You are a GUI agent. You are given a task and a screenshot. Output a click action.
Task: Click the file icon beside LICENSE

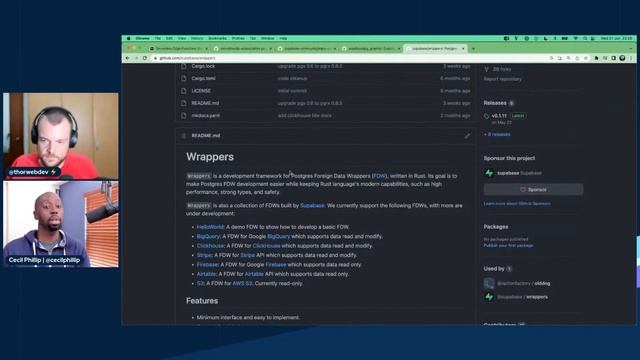click(184, 91)
